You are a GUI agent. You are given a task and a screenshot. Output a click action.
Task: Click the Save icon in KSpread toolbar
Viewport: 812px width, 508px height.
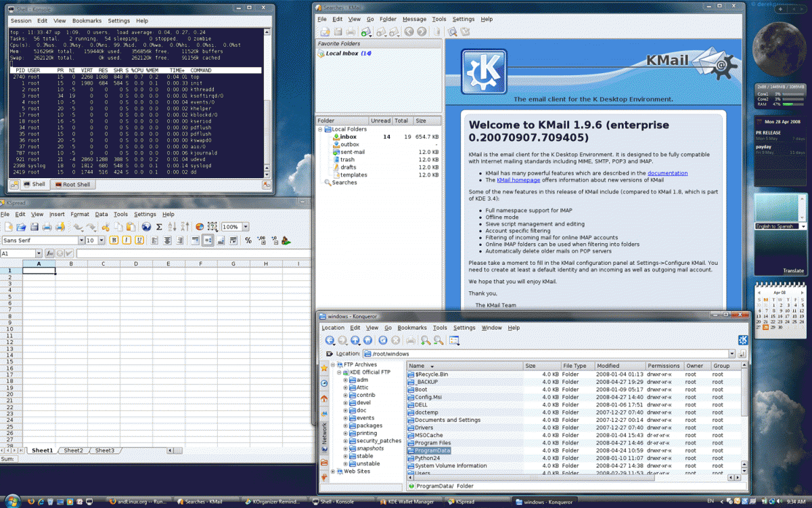[34, 227]
